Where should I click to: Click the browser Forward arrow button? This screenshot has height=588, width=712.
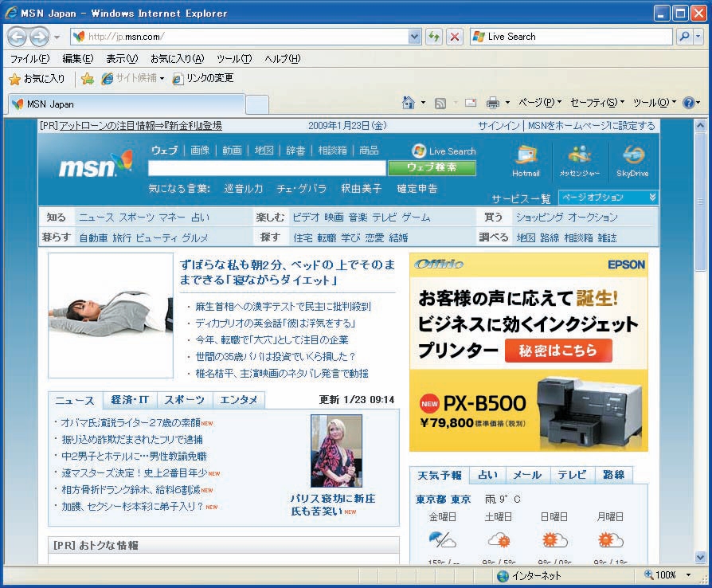[x=39, y=37]
